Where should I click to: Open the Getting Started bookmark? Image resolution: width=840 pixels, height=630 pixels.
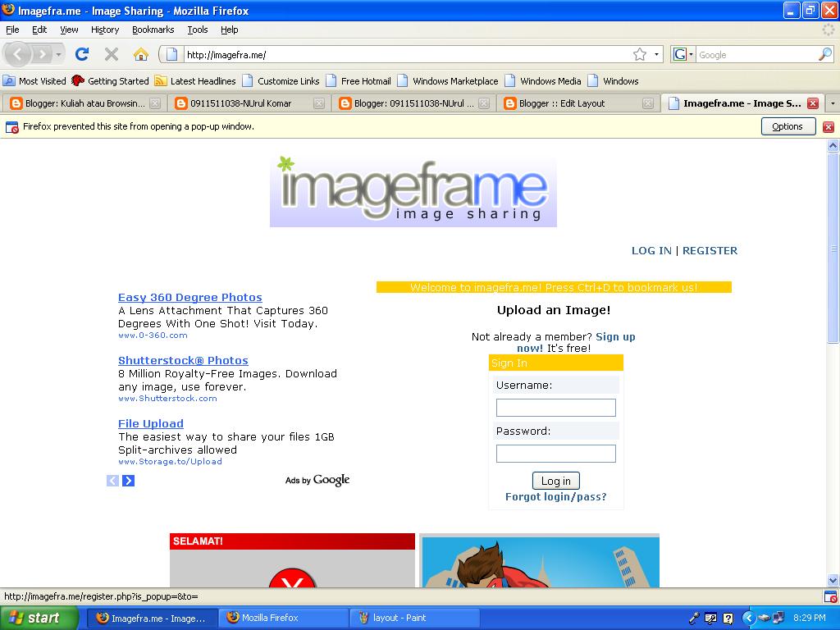pos(111,81)
